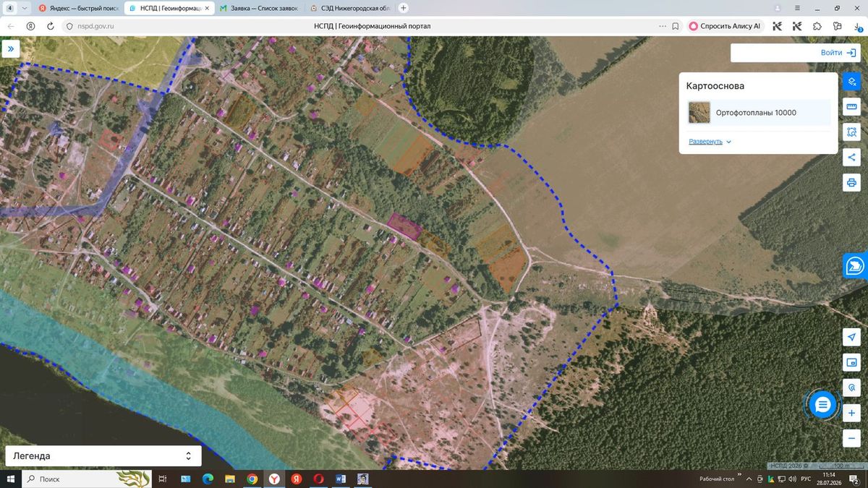Open a new browser tab with plus
This screenshot has height=488, width=868.
click(404, 8)
